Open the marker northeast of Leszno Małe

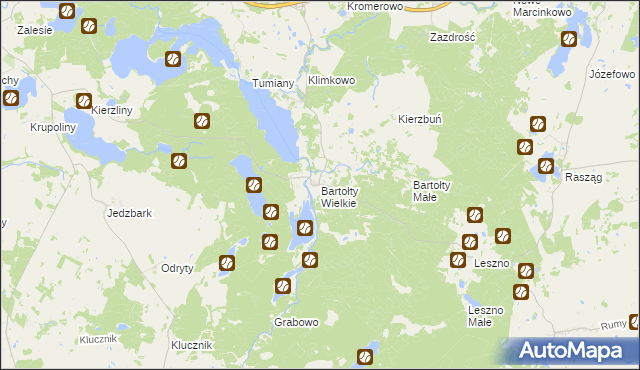click(x=521, y=292)
